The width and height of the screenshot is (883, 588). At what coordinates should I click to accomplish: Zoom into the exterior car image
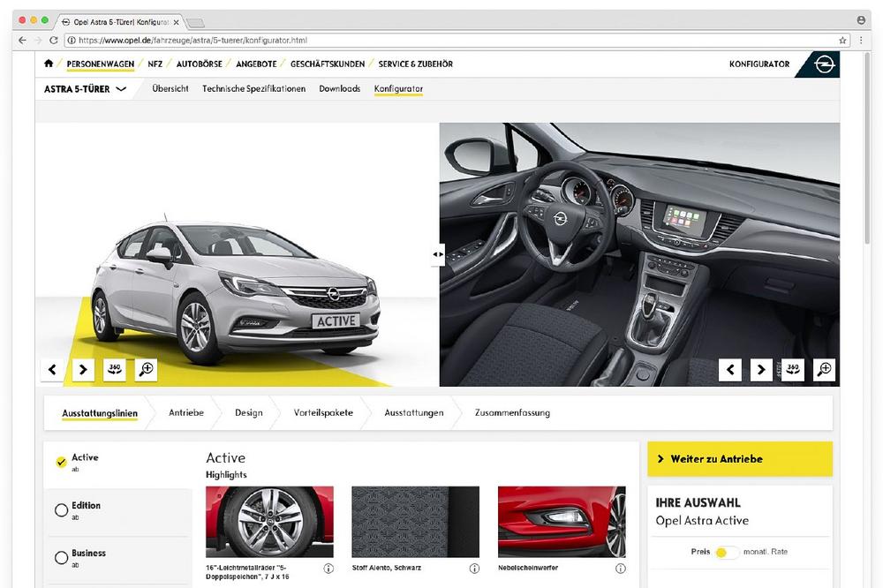pos(146,370)
